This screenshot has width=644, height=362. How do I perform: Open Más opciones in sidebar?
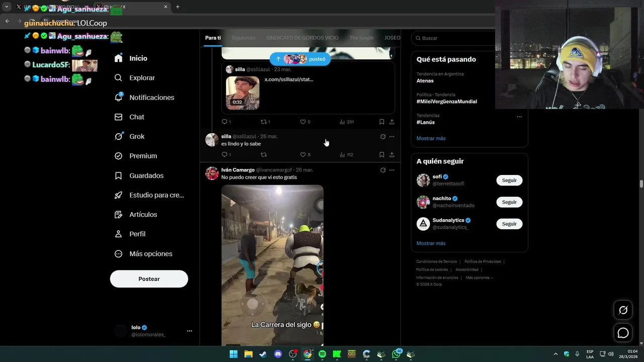tap(143, 254)
